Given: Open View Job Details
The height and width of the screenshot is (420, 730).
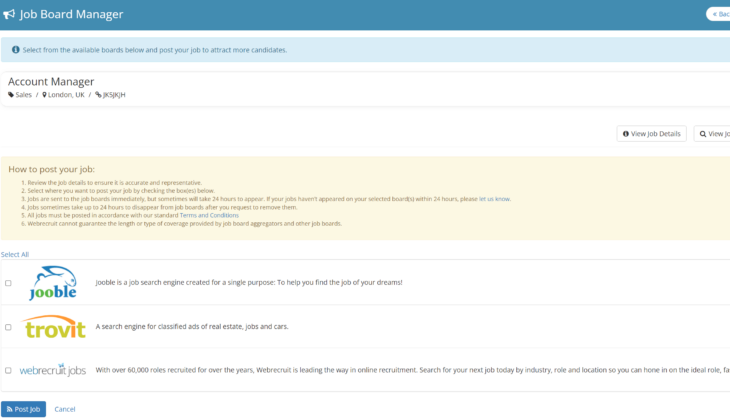Looking at the screenshot, I should [651, 133].
